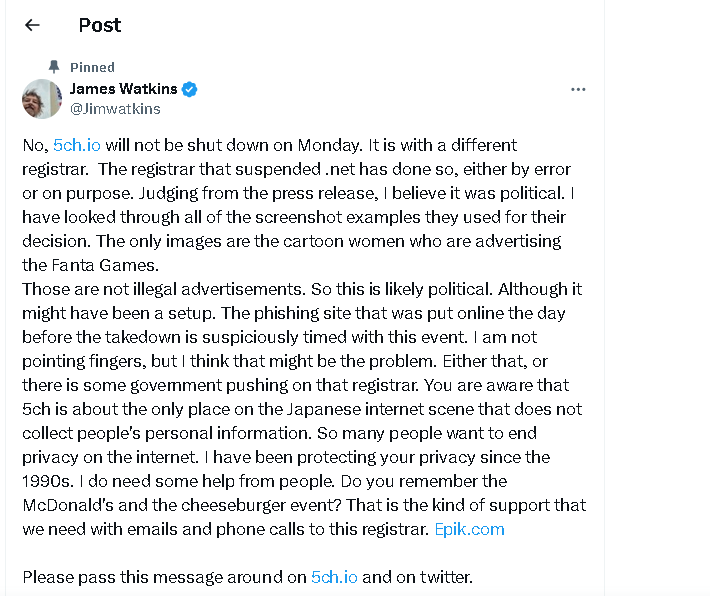Click the Post page heading

click(x=100, y=25)
